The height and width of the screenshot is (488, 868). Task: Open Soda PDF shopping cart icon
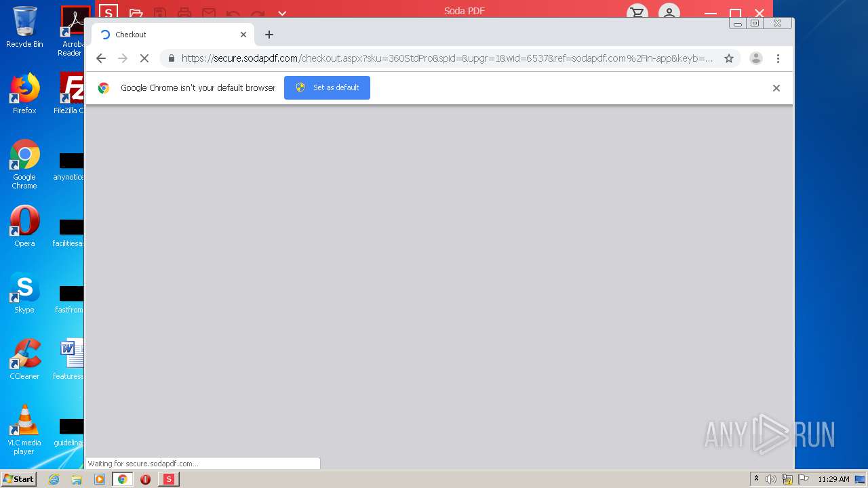(637, 13)
